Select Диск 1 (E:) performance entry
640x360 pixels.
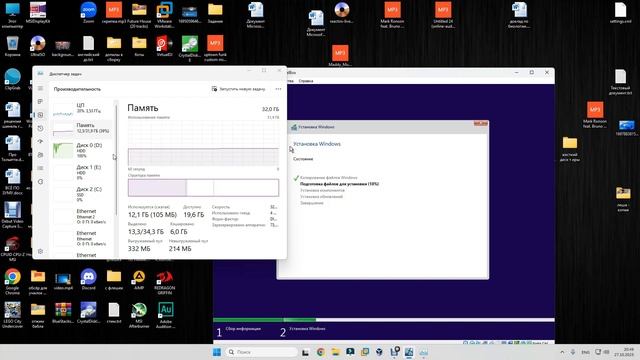point(82,172)
